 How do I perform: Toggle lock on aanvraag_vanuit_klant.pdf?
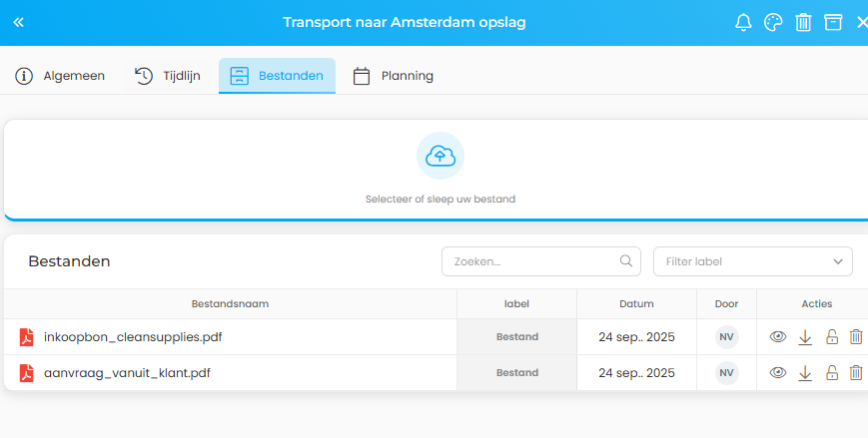831,373
